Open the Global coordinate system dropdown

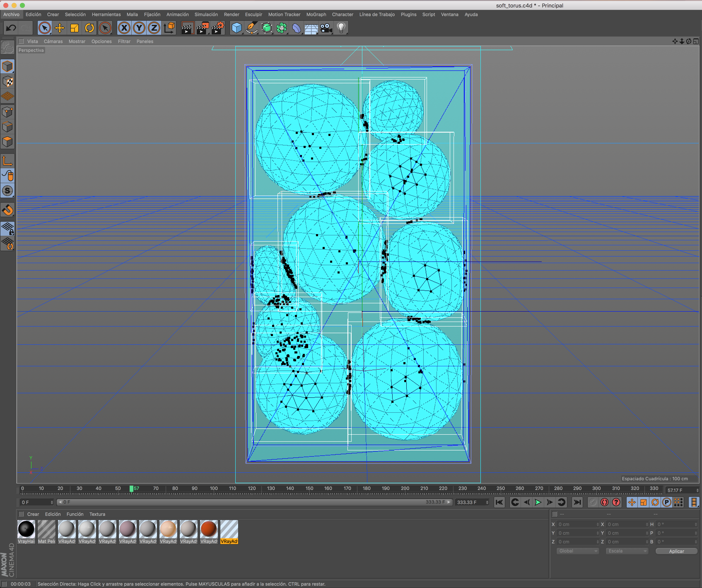[x=577, y=551]
